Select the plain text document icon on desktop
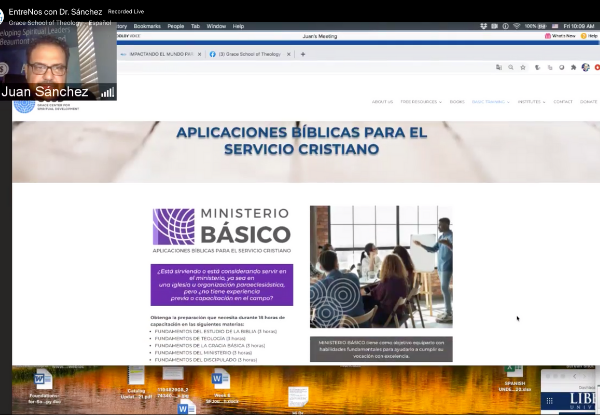The height and width of the screenshot is (415, 600). [x=298, y=398]
